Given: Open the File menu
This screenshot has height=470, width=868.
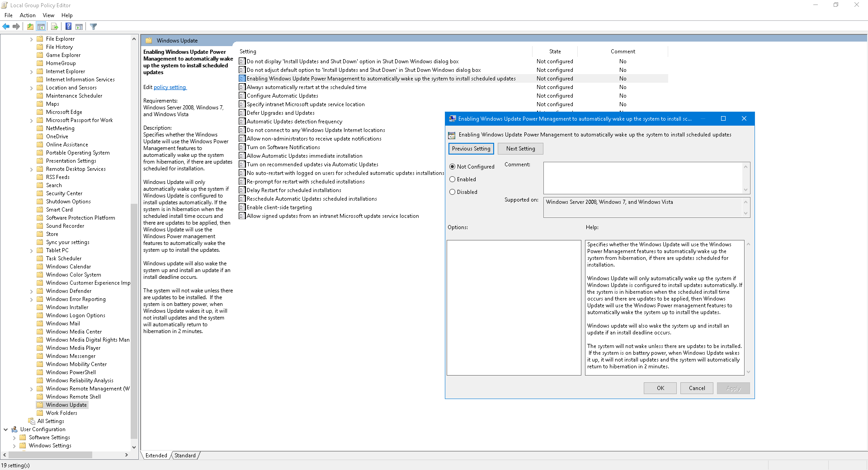Looking at the screenshot, I should 9,15.
